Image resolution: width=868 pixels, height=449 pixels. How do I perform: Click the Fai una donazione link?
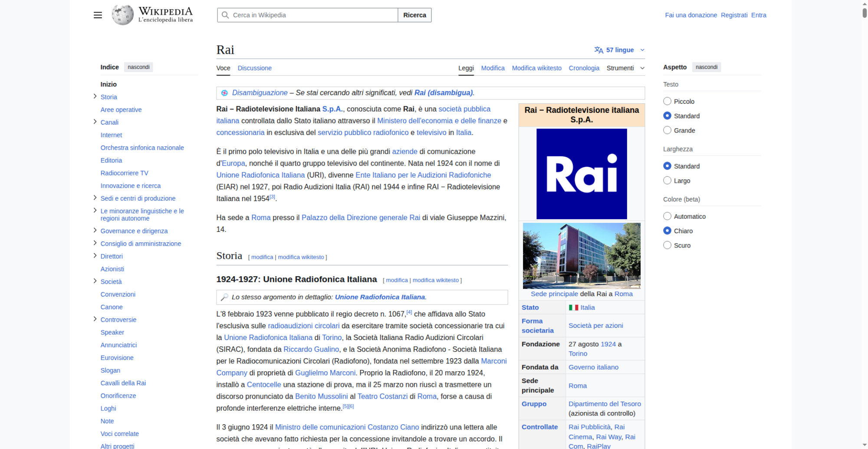click(x=690, y=15)
